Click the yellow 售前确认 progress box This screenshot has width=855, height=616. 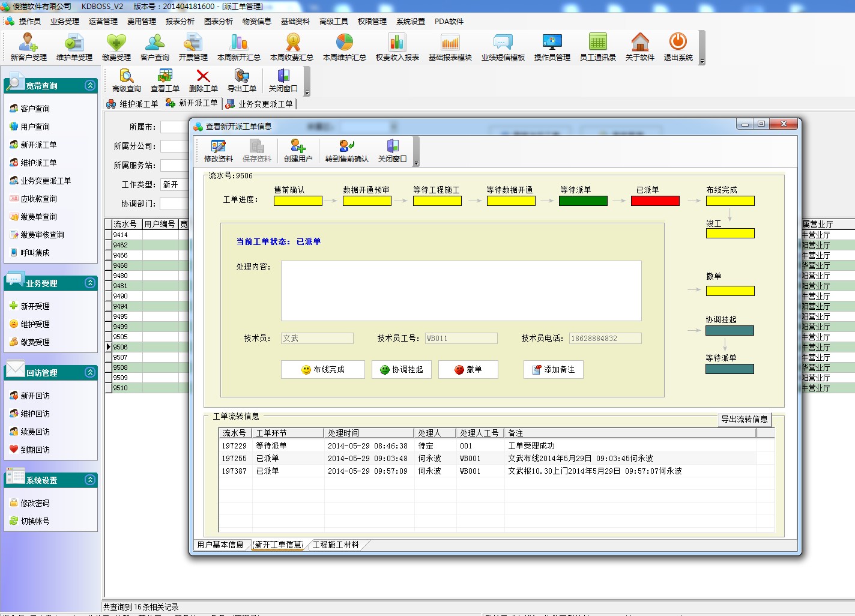[298, 201]
